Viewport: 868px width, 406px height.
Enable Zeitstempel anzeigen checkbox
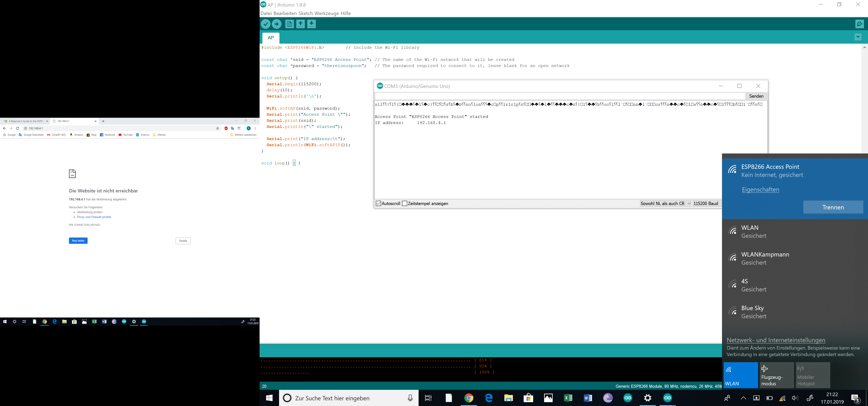tap(405, 203)
